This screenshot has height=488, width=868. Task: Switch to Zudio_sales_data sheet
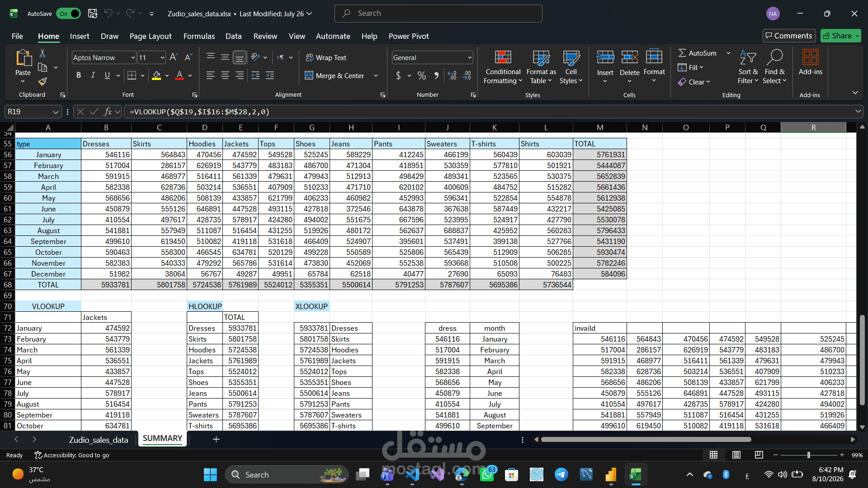[x=99, y=440]
